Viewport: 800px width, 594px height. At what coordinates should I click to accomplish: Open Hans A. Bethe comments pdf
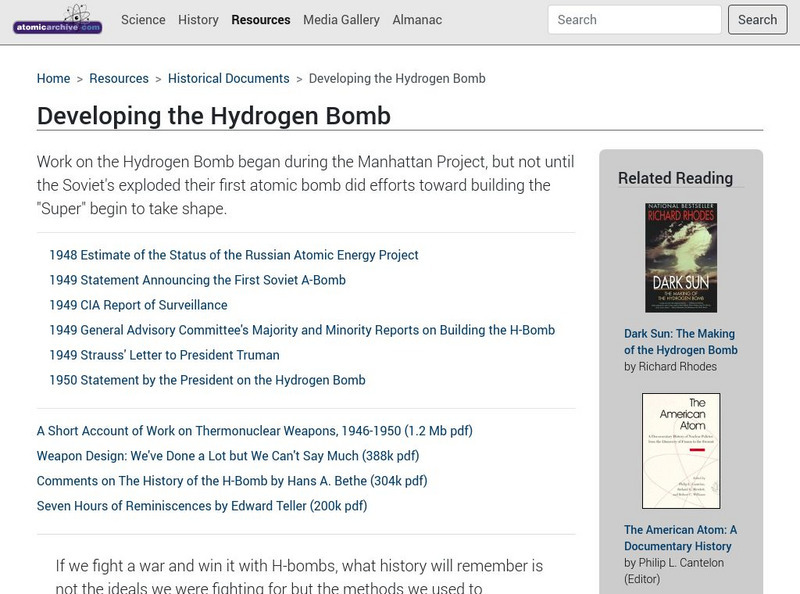[x=232, y=481]
